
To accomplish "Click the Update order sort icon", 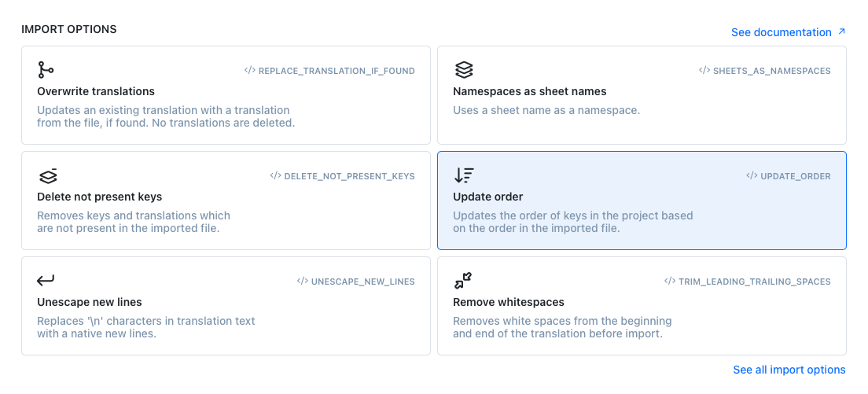I will pyautogui.click(x=463, y=176).
